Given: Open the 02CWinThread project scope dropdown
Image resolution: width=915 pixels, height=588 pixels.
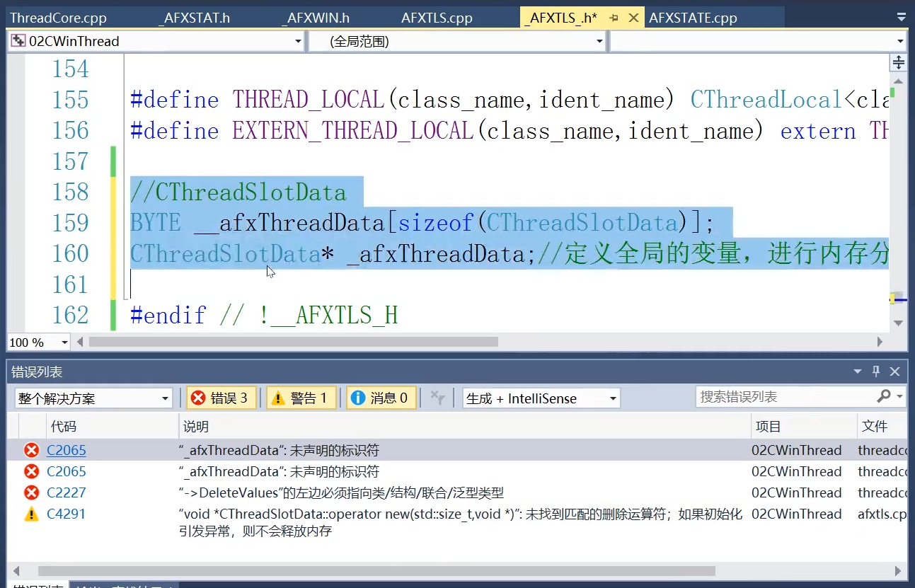Looking at the screenshot, I should tap(298, 42).
